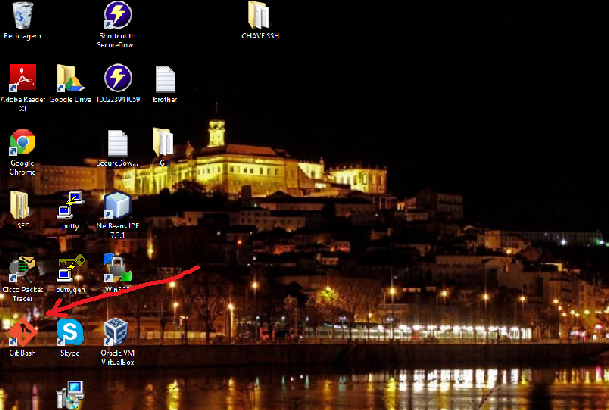Select the Oracle VM VirtualBox icon

click(117, 332)
